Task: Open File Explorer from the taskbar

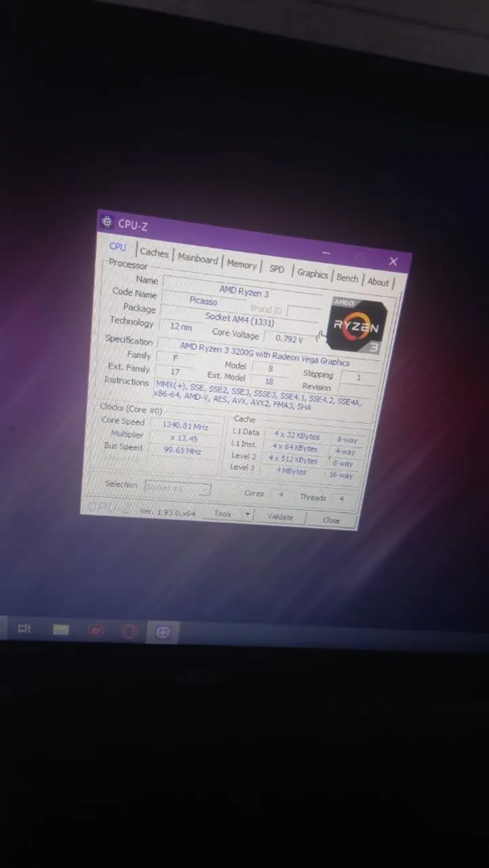Action: pos(61,629)
